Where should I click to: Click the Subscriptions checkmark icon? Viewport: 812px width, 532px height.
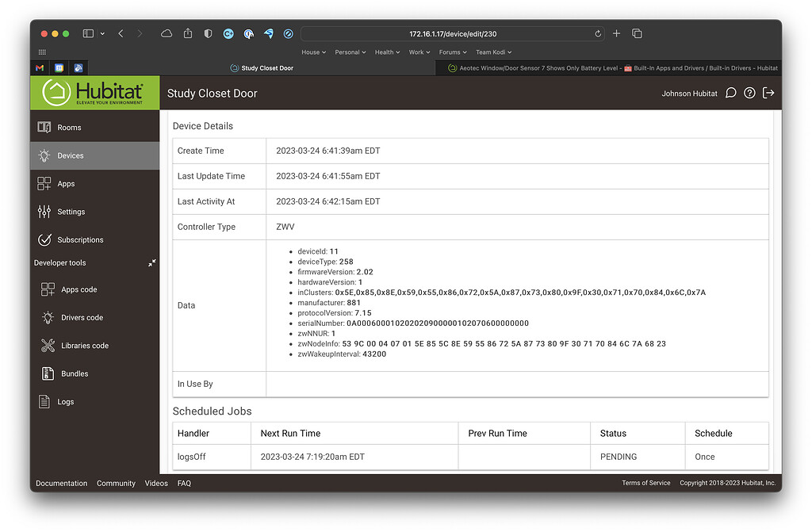click(44, 239)
